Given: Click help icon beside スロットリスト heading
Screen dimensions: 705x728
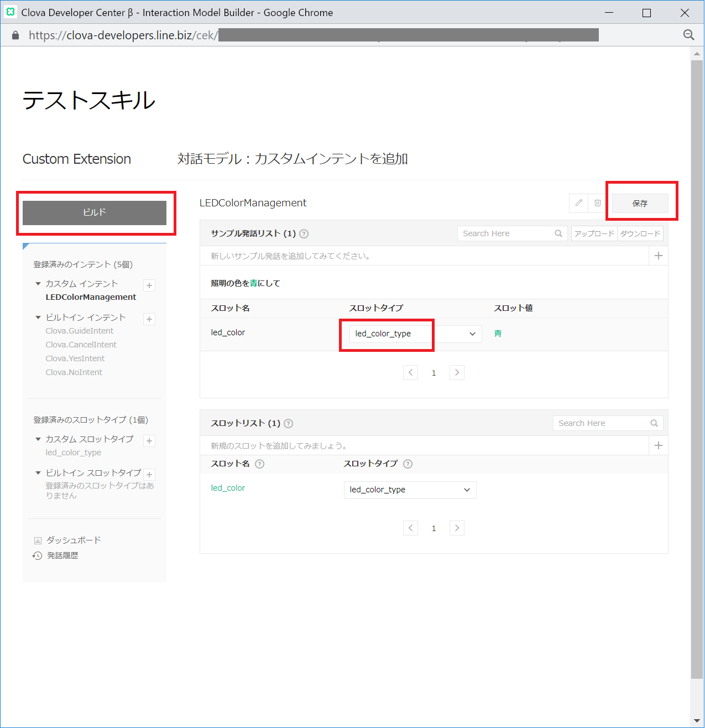Looking at the screenshot, I should coord(288,424).
